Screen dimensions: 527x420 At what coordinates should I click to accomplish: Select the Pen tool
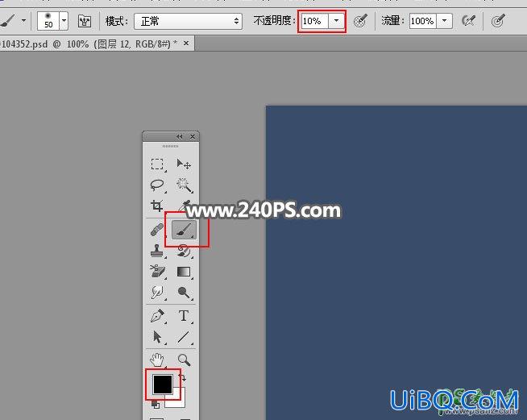(x=157, y=316)
